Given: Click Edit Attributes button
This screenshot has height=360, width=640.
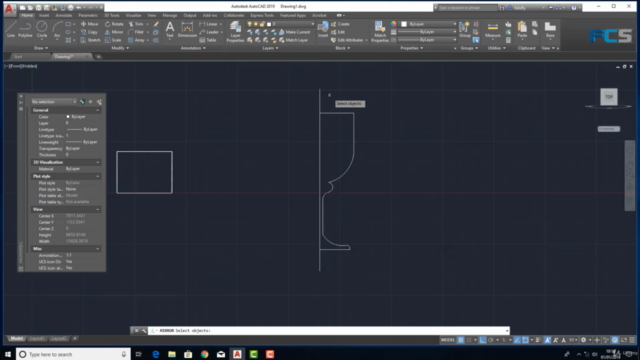Looking at the screenshot, I should tap(347, 40).
